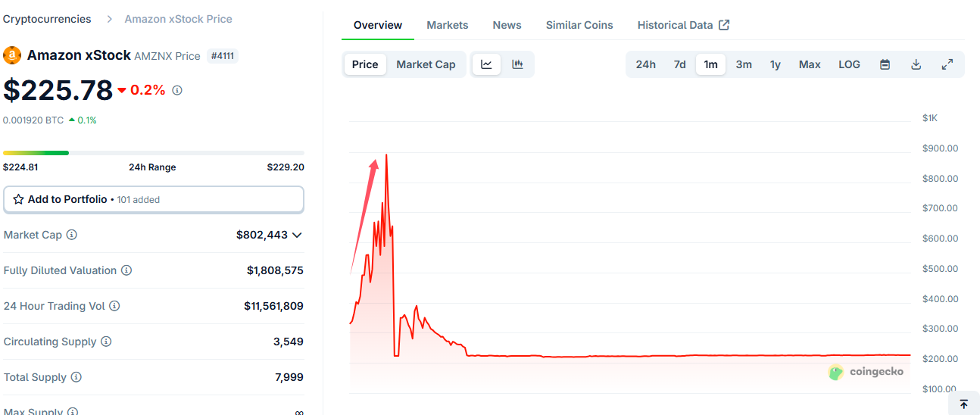
Task: Go to Cryptocurrencies breadcrumb link
Action: pyautogui.click(x=47, y=19)
